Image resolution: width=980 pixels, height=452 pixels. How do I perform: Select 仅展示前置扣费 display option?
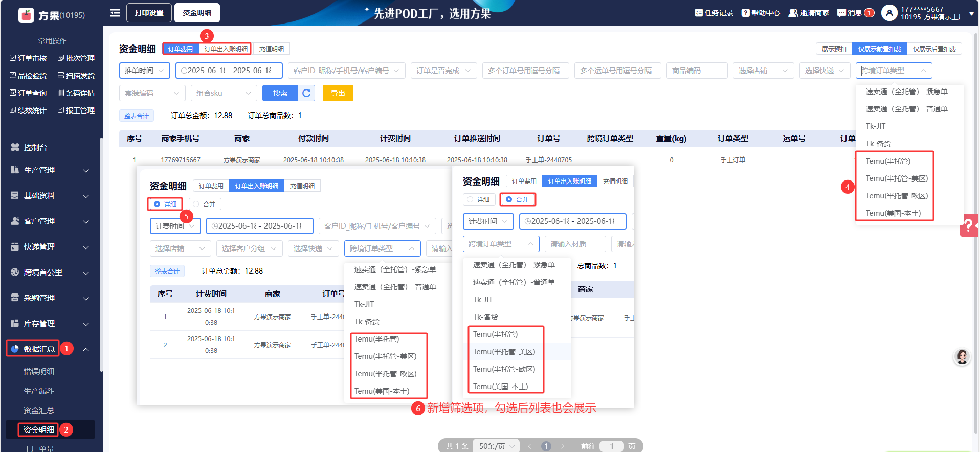879,49
